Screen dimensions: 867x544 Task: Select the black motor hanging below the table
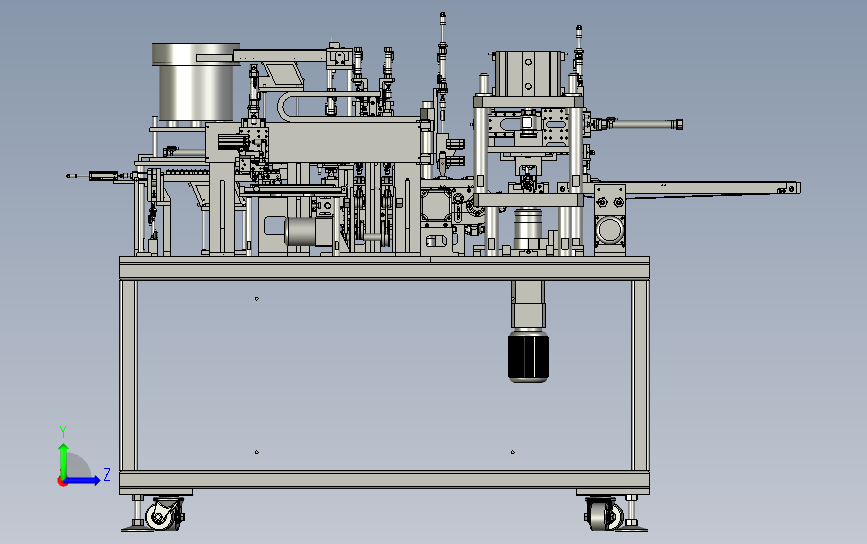(528, 355)
